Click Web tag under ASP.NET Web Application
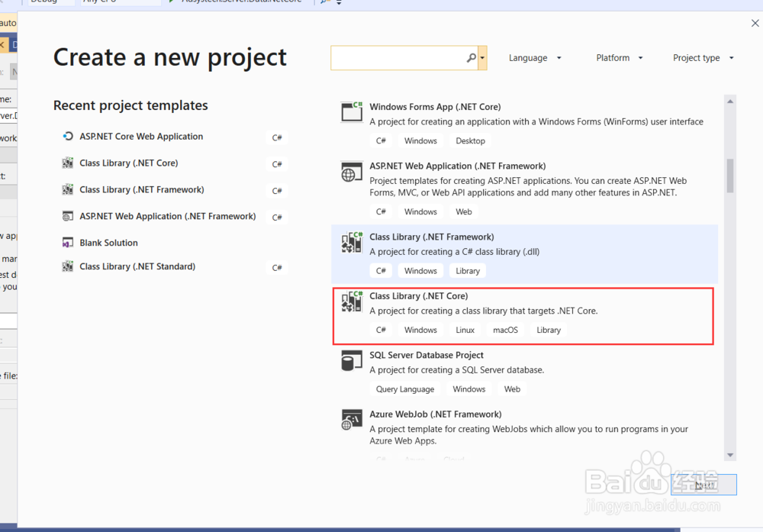 [464, 211]
